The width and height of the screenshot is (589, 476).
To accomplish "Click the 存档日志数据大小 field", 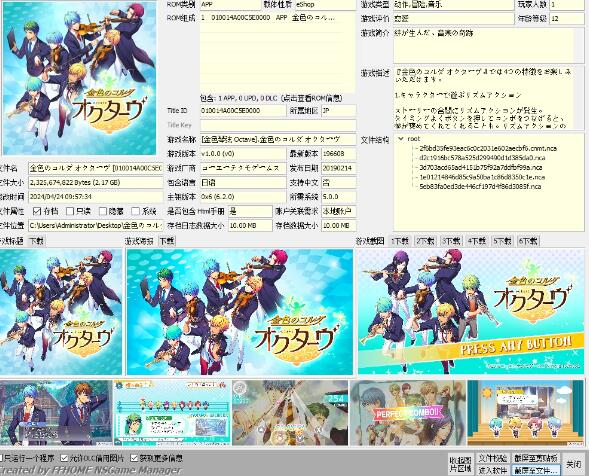I will click(250, 225).
